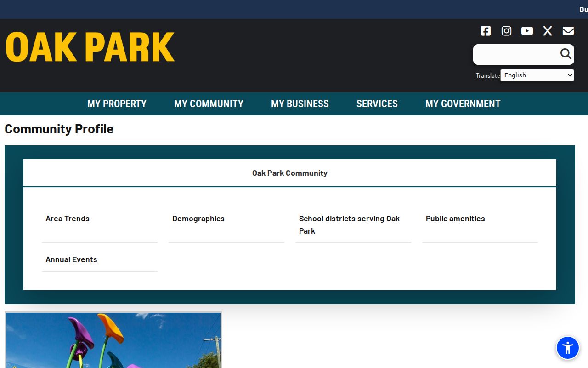
Task: Open the accessibility widget button
Action: [568, 348]
